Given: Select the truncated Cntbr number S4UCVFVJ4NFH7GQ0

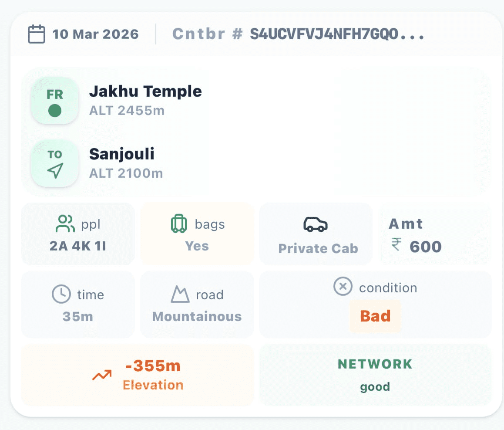Looking at the screenshot, I should click(x=337, y=34).
